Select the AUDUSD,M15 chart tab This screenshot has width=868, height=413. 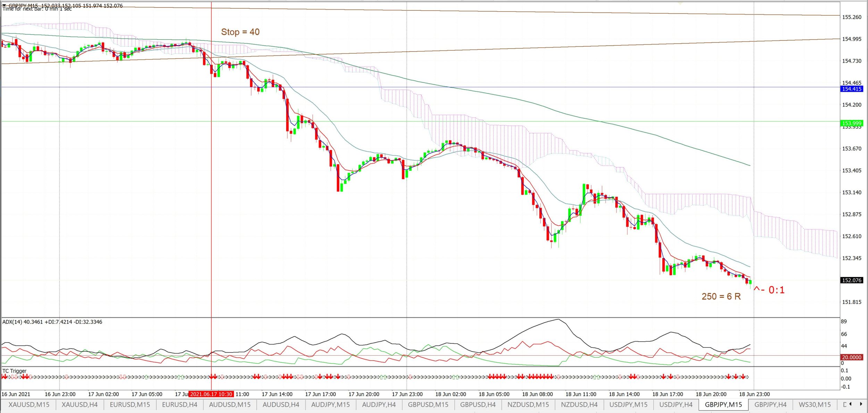click(229, 405)
